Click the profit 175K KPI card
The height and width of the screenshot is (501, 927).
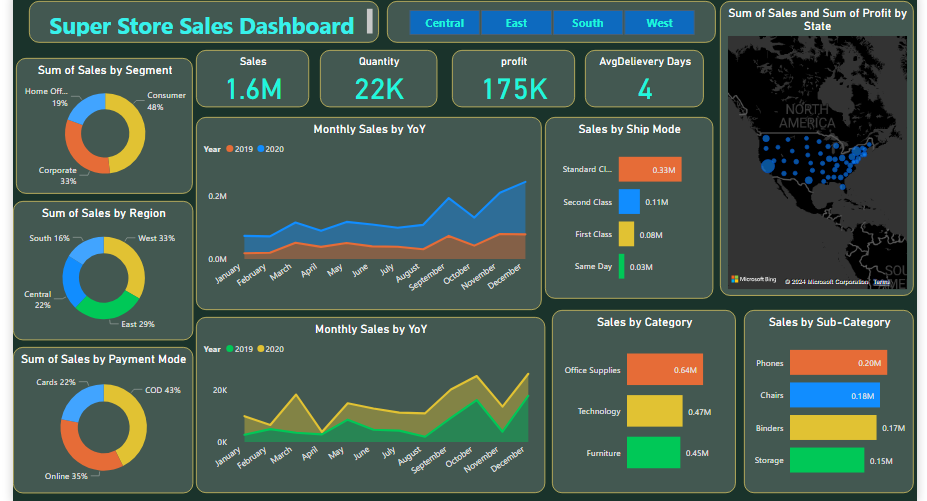click(x=513, y=79)
